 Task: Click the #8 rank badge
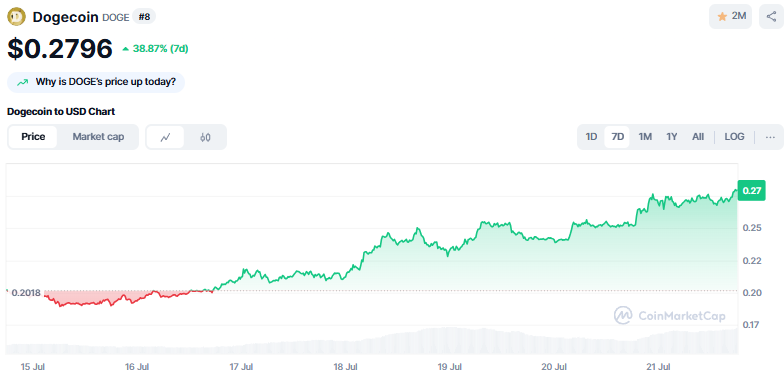[144, 17]
